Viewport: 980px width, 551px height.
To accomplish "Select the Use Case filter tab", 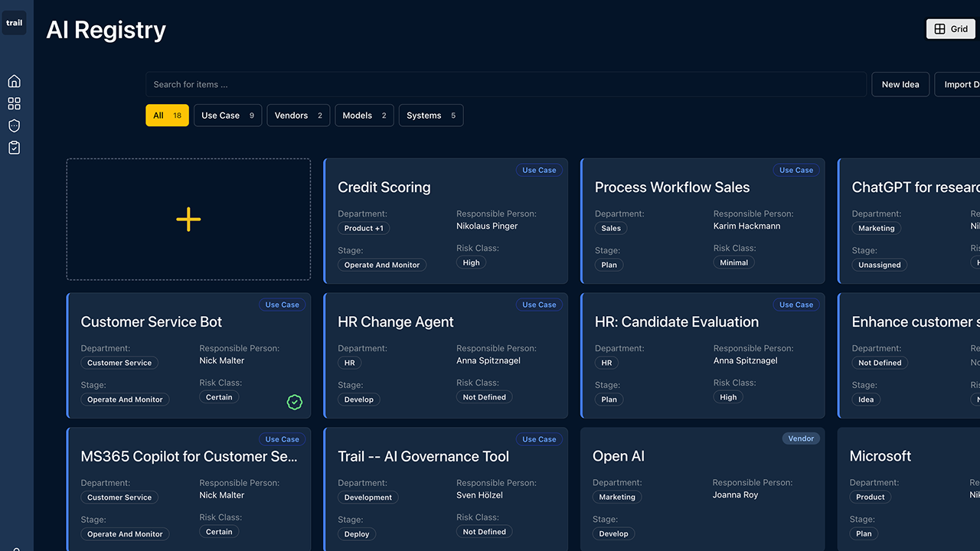I will click(228, 116).
